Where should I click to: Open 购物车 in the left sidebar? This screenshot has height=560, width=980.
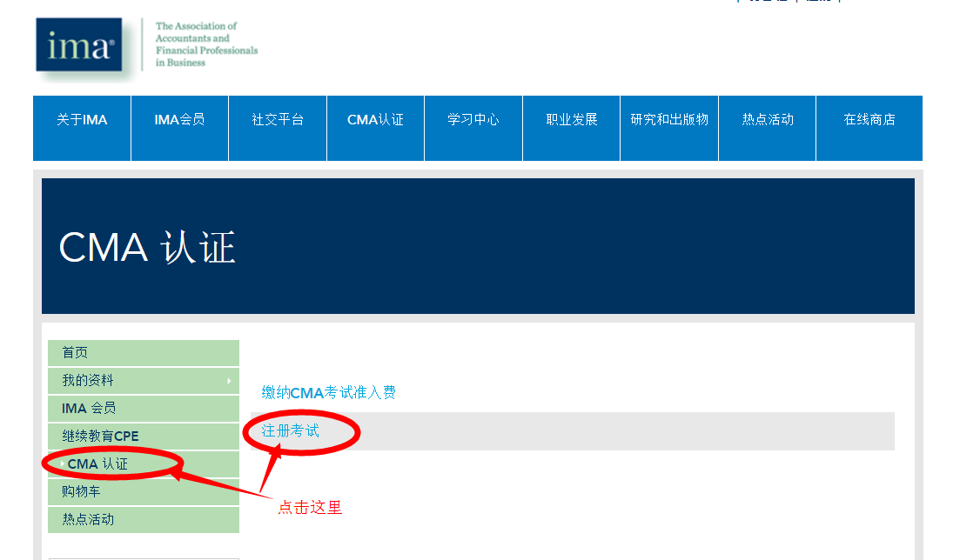point(81,492)
